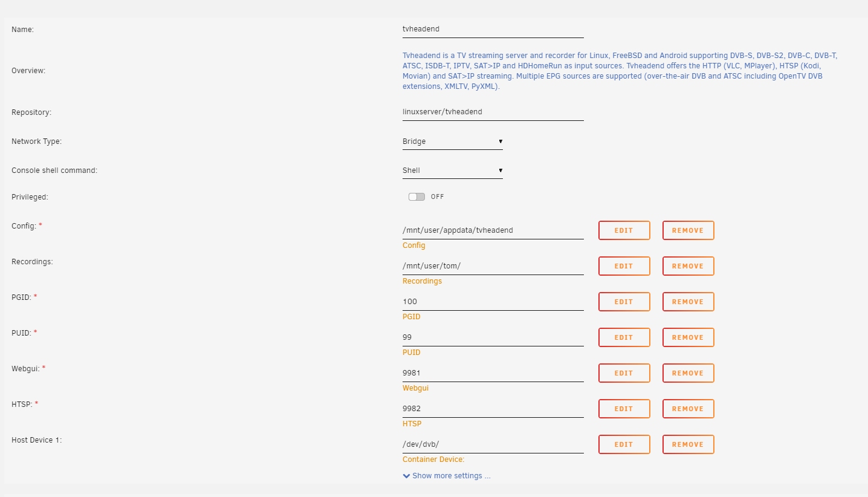Viewport: 868px width, 497px height.
Task: Click Edit for PGID variable
Action: [x=624, y=302]
